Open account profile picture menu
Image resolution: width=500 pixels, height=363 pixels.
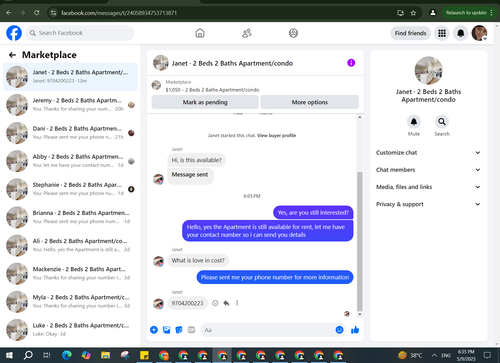tap(479, 33)
